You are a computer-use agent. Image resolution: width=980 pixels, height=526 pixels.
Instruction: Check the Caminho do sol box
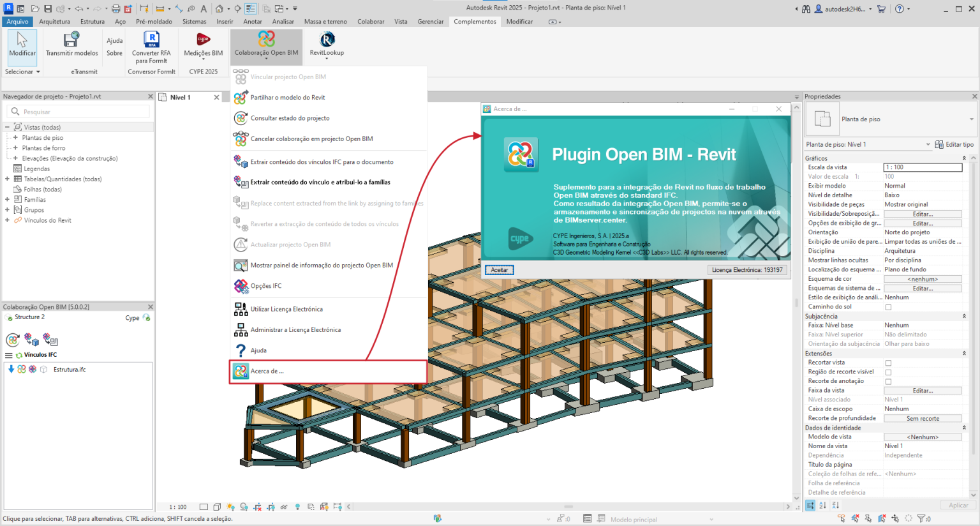888,307
